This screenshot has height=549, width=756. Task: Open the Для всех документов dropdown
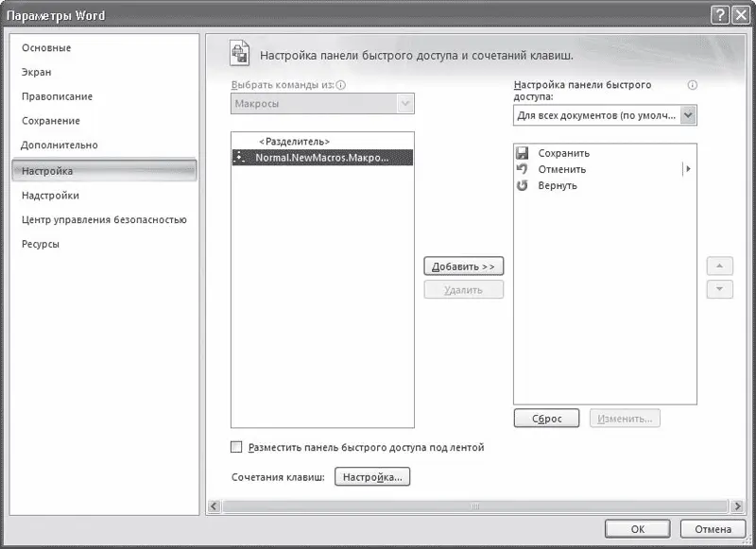[688, 115]
